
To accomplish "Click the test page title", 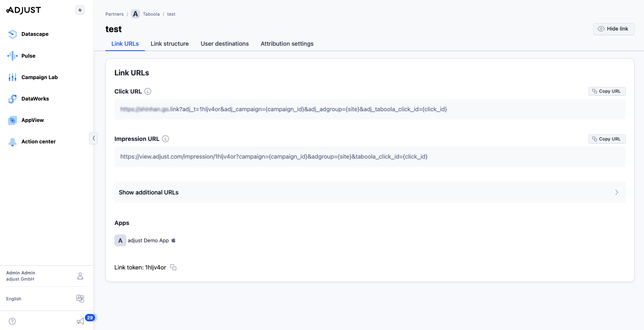I will click(x=114, y=29).
